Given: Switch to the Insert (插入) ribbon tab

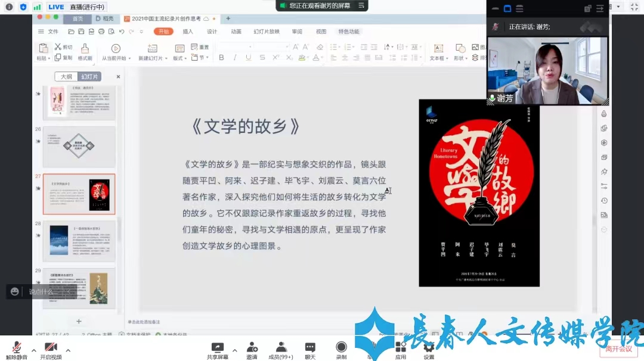Looking at the screenshot, I should pyautogui.click(x=188, y=32).
